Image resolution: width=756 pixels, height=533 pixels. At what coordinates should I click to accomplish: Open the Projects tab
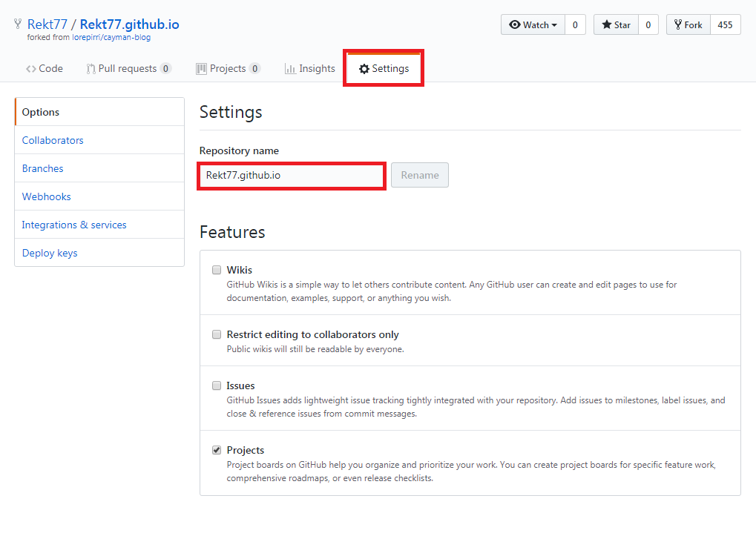tap(229, 68)
